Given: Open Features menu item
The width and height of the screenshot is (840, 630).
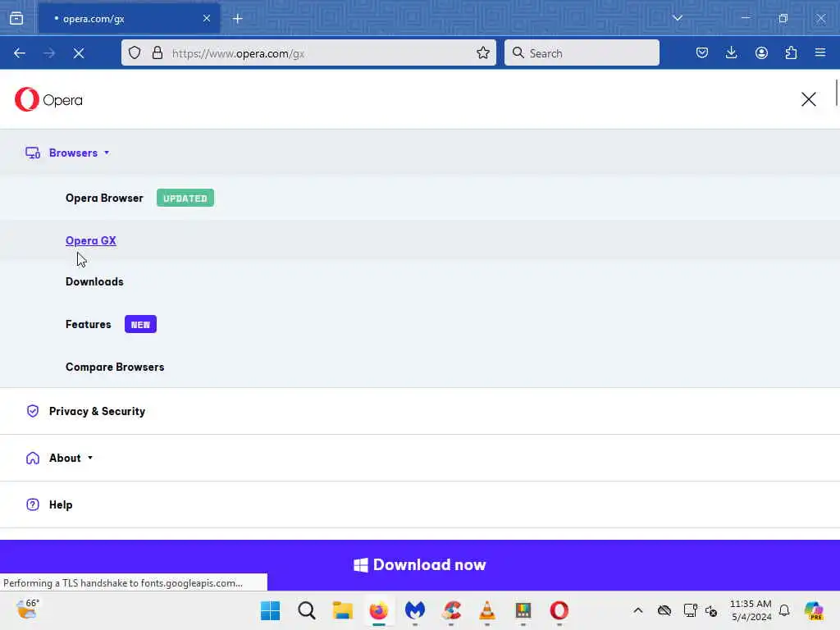Looking at the screenshot, I should click(89, 324).
